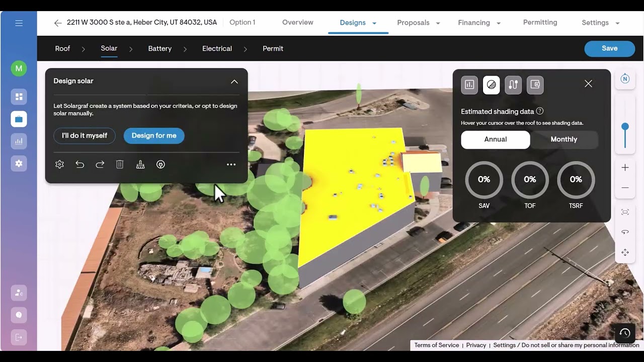
Task: Click the trash delete icon
Action: tap(120, 164)
